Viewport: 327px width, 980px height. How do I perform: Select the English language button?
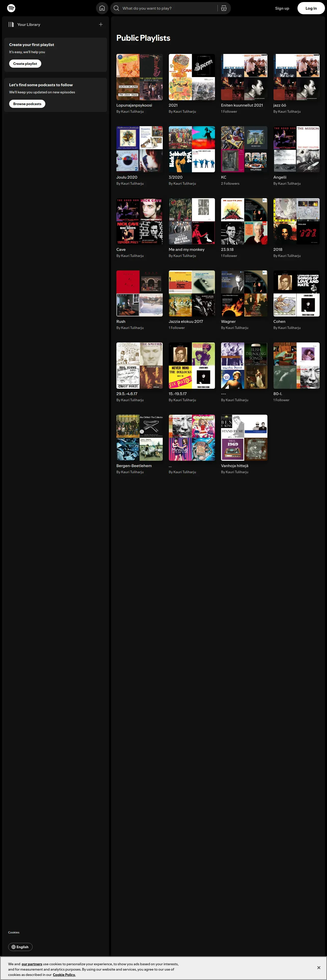coord(20,947)
